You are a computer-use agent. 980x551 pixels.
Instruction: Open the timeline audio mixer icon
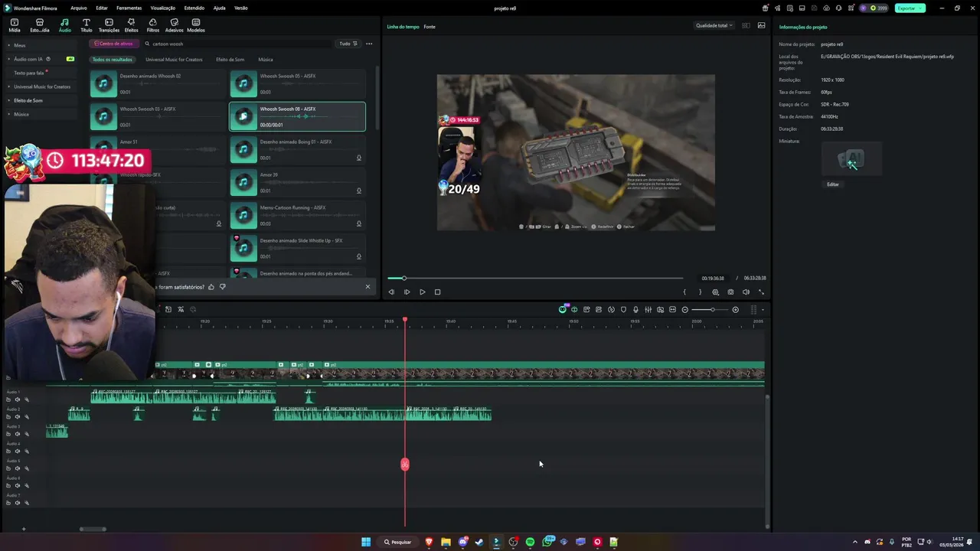[x=648, y=310]
